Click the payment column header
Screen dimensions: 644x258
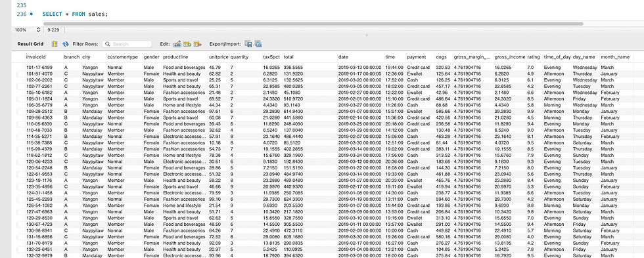click(417, 57)
